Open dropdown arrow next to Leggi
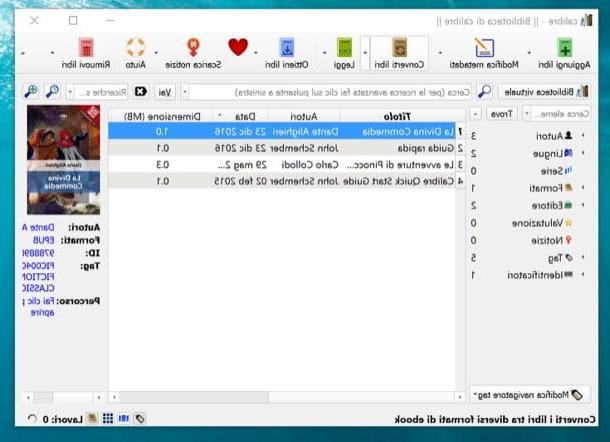This screenshot has height=442, width=610. (324, 53)
